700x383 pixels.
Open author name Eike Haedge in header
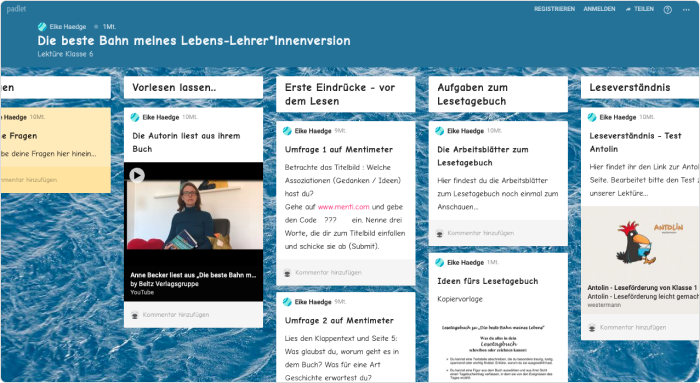tap(68, 27)
